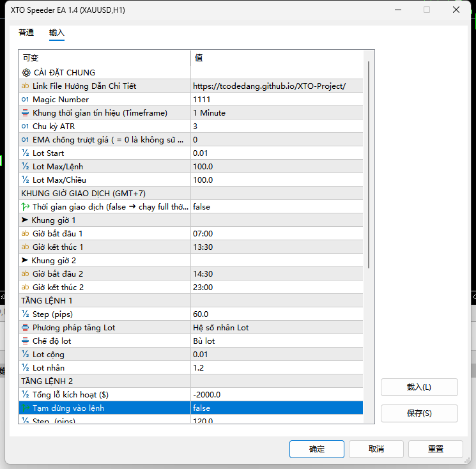Toggle the Thời gian giao dịch false value
The width and height of the screenshot is (476, 469).
pos(277,207)
